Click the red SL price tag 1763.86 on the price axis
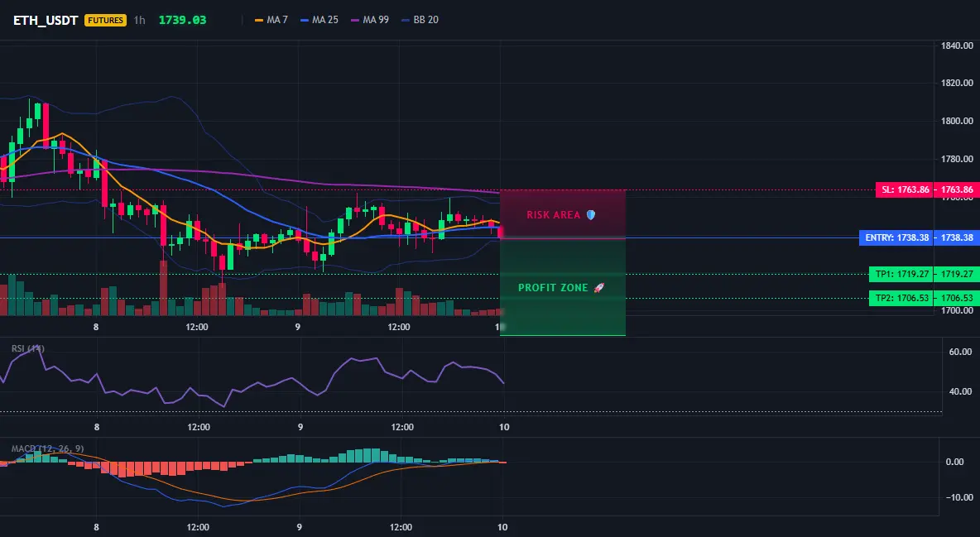980x537 pixels. click(x=956, y=189)
